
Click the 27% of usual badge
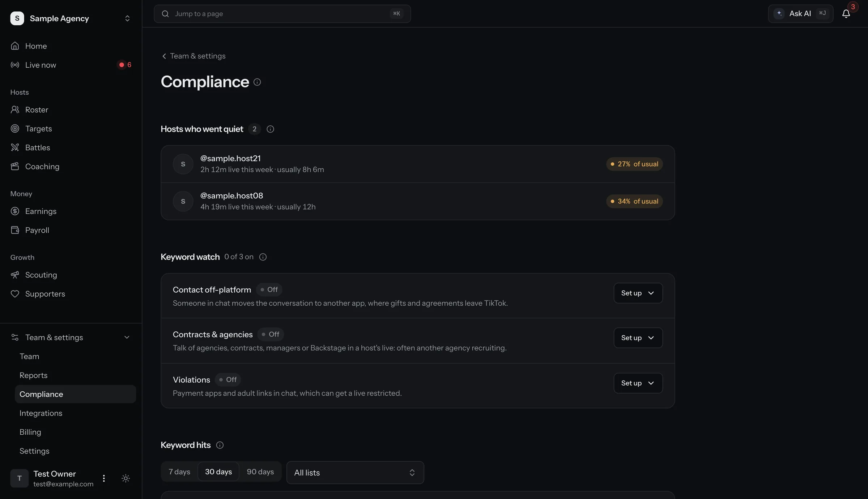(x=634, y=164)
